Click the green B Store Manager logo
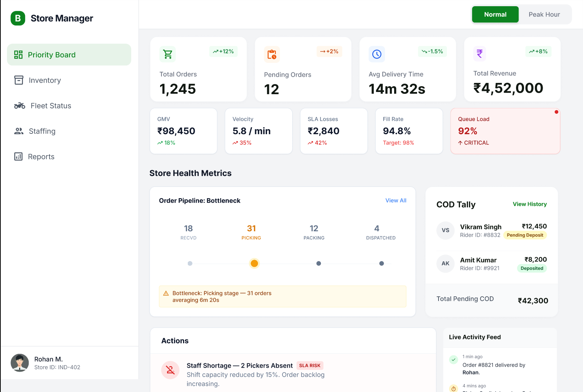 [x=18, y=18]
